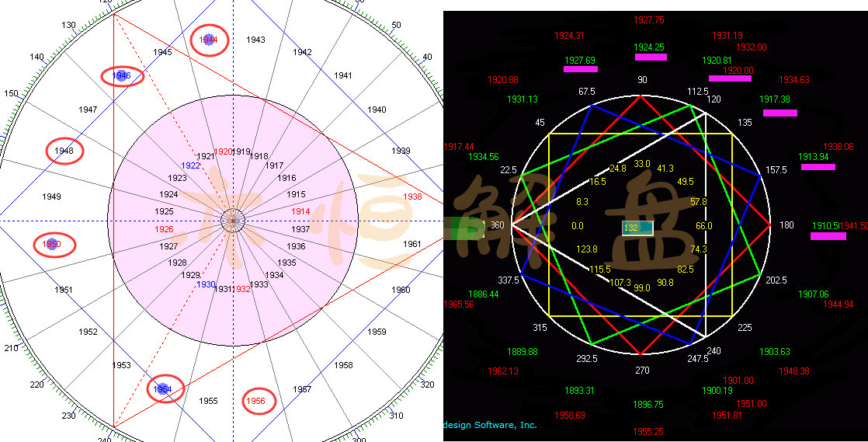Click the red year 1926 inside pink circle
This screenshot has height=442, width=868.
point(164,229)
